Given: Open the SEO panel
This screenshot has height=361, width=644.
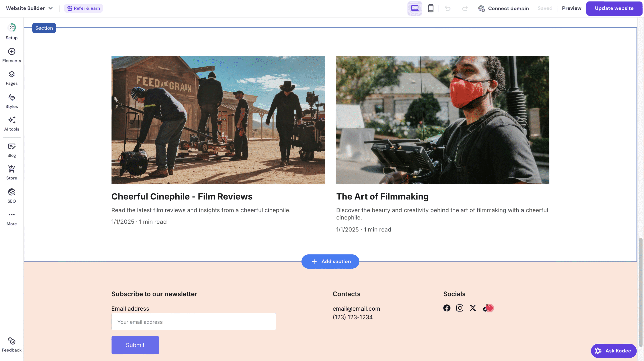Looking at the screenshot, I should 12,196.
